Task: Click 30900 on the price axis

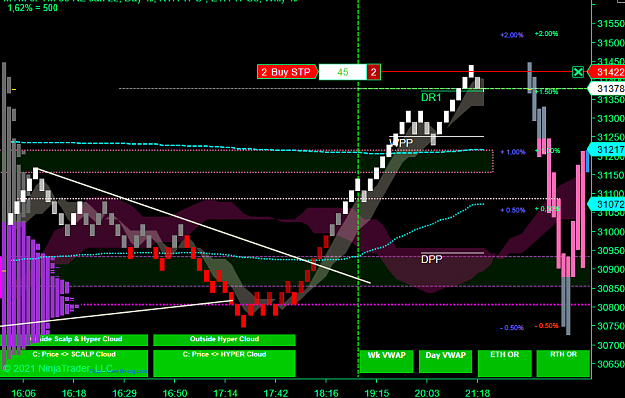Action: pos(611,269)
